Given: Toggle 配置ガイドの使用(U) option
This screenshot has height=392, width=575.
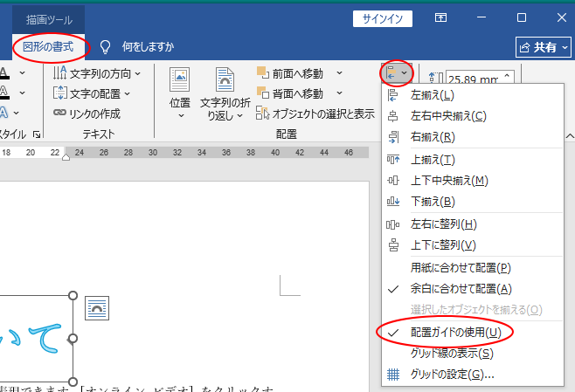Looking at the screenshot, I should point(472,333).
